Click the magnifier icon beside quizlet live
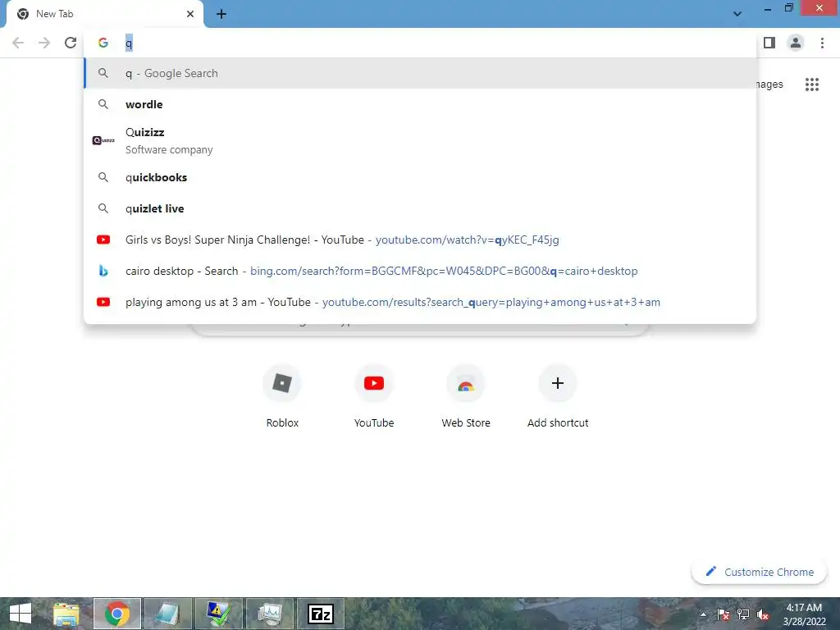This screenshot has width=840, height=630. 103,208
